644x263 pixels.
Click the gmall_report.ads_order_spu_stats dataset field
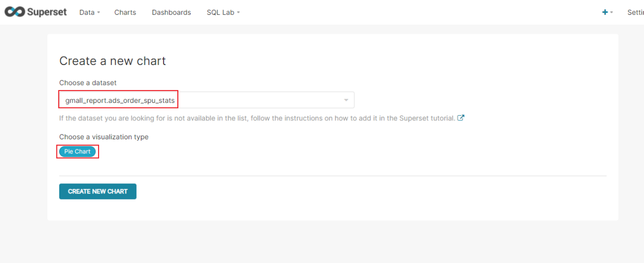pos(207,100)
